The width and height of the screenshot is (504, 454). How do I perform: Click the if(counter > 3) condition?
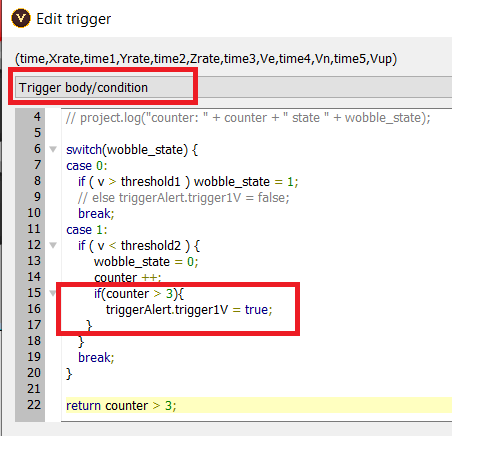coord(139,294)
